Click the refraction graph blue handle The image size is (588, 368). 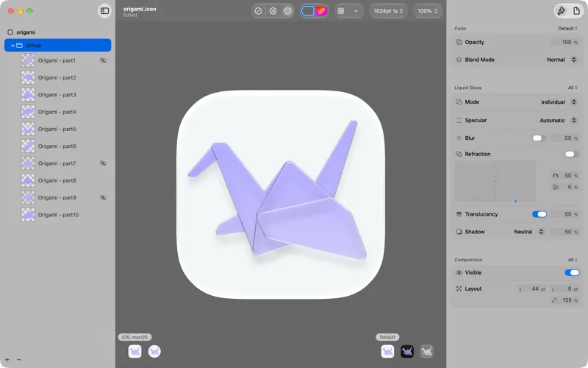click(516, 201)
